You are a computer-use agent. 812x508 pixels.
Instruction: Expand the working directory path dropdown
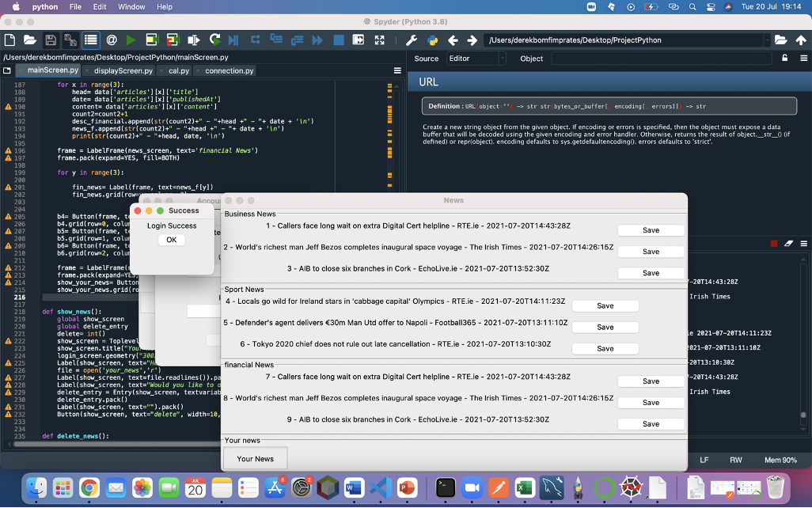pos(766,40)
